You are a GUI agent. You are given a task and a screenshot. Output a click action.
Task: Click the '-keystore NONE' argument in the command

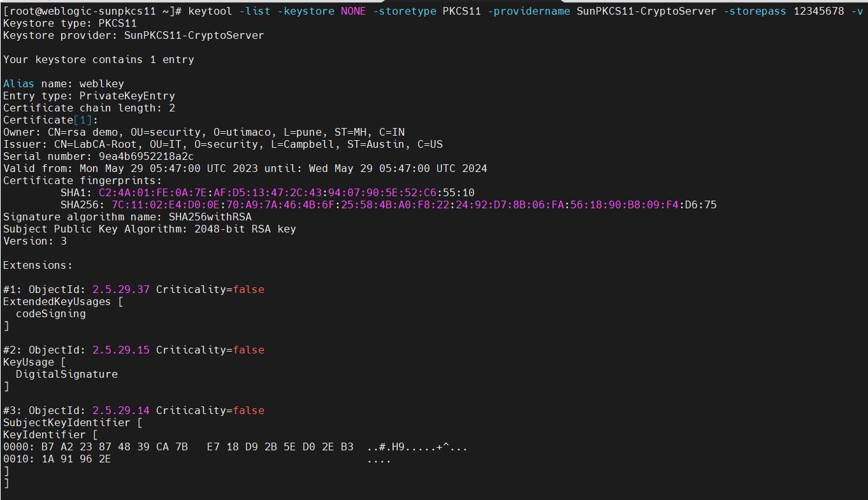(321, 11)
